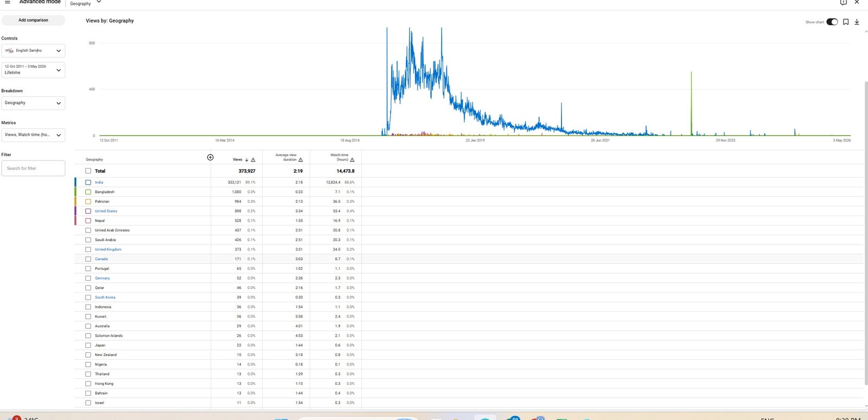The width and height of the screenshot is (868, 420).
Task: Open the hamburger menu beside Advanced mode
Action: click(8, 2)
